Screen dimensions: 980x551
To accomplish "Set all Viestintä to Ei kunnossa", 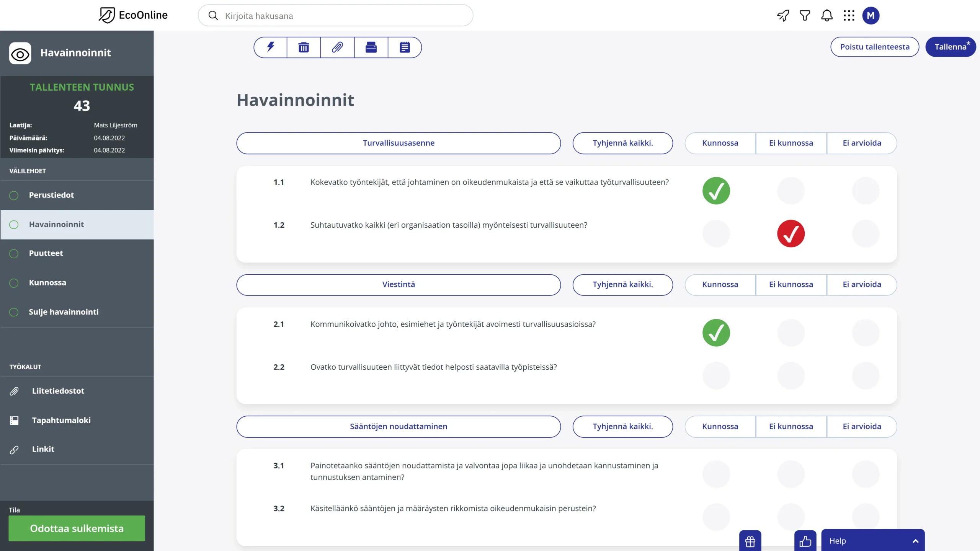I will tap(791, 285).
